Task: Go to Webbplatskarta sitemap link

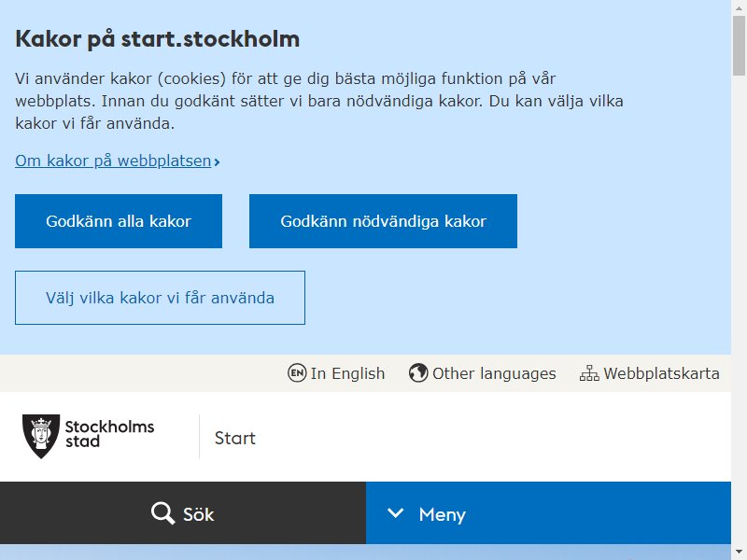Action: click(x=661, y=373)
